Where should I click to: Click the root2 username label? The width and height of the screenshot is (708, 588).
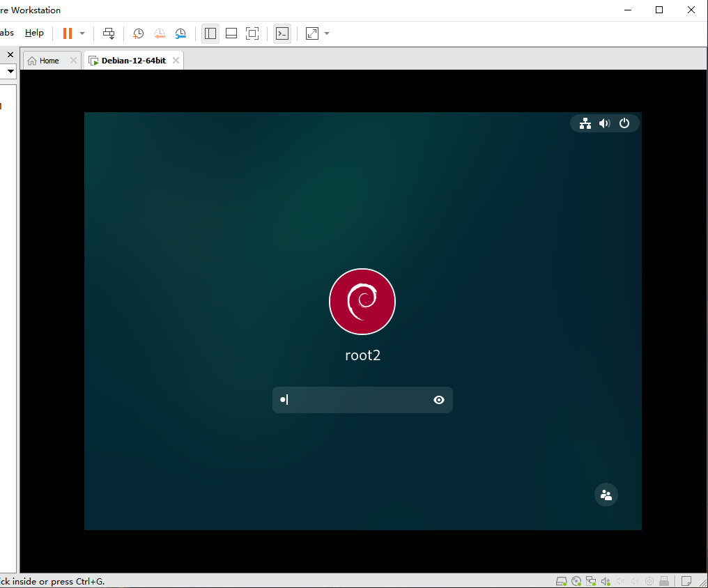click(x=362, y=355)
